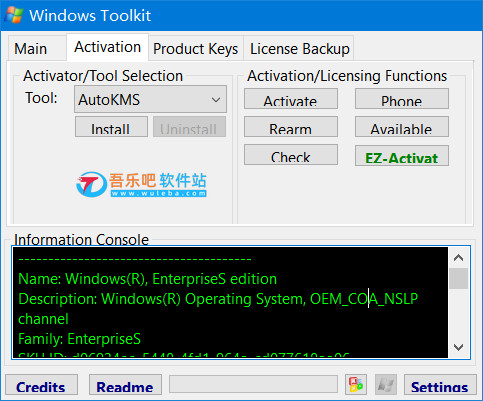The height and width of the screenshot is (401, 483).
Task: Click the Check button
Action: (x=291, y=155)
